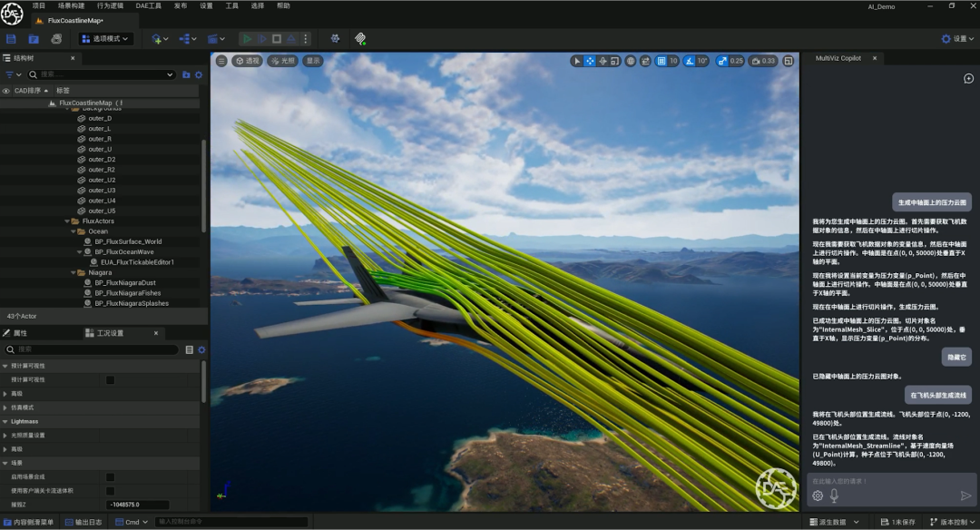This screenshot has height=530, width=980.
Task: Toggle grid snapping icon in viewport
Action: click(661, 61)
